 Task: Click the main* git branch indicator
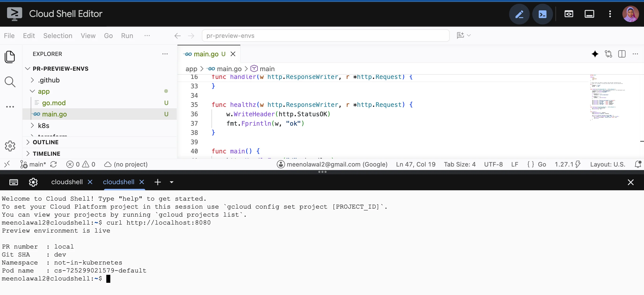tap(33, 164)
